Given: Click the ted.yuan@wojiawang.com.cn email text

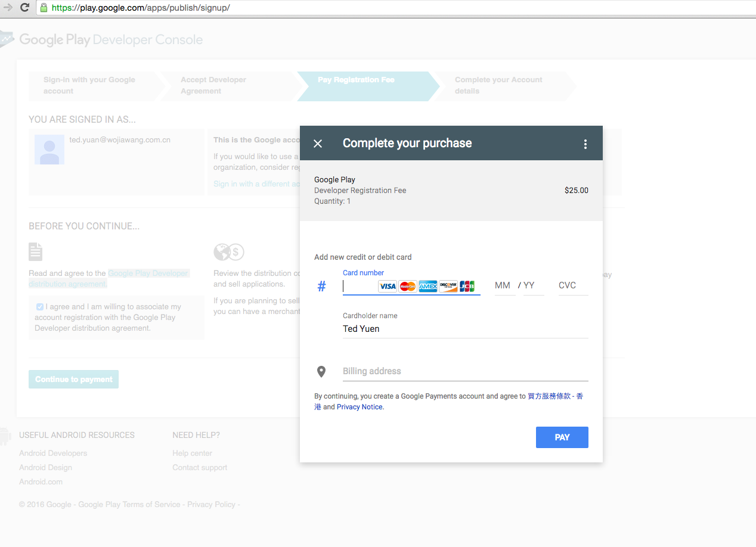Looking at the screenshot, I should [120, 140].
